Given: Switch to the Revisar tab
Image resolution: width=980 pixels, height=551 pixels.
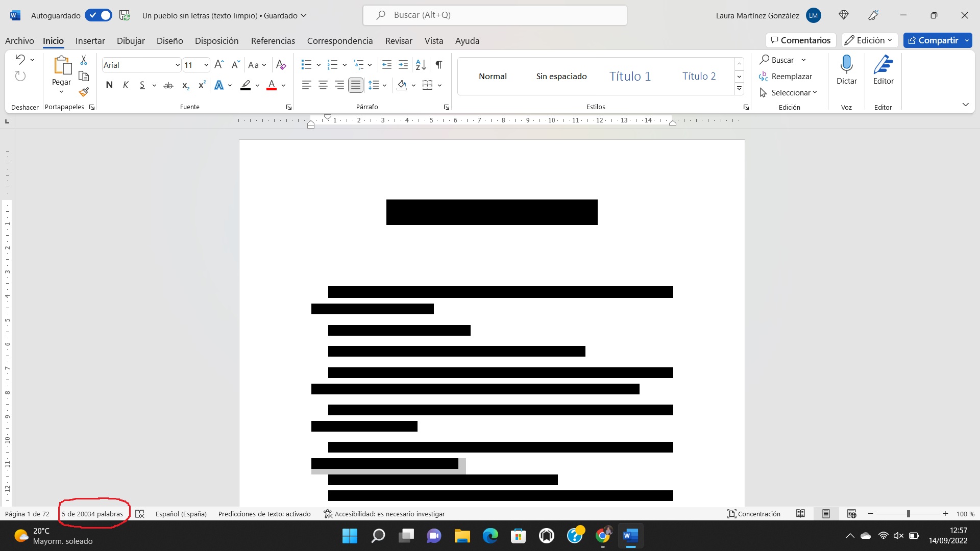Looking at the screenshot, I should (x=398, y=41).
